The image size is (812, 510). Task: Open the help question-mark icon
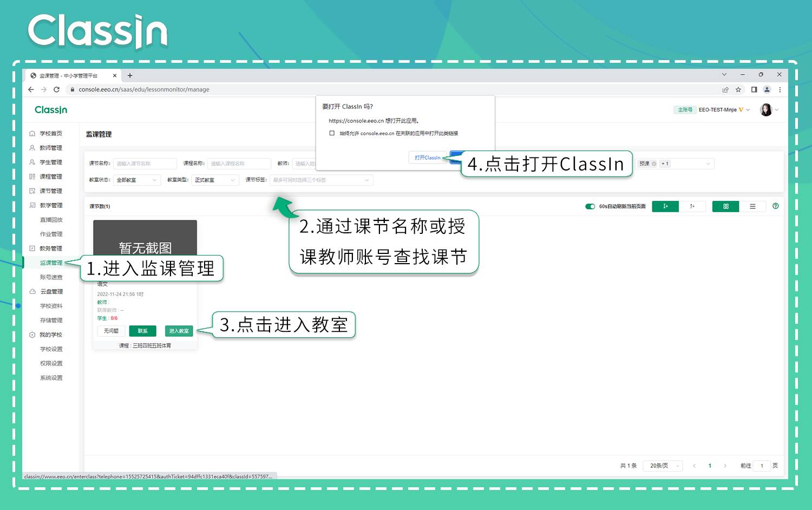click(776, 206)
